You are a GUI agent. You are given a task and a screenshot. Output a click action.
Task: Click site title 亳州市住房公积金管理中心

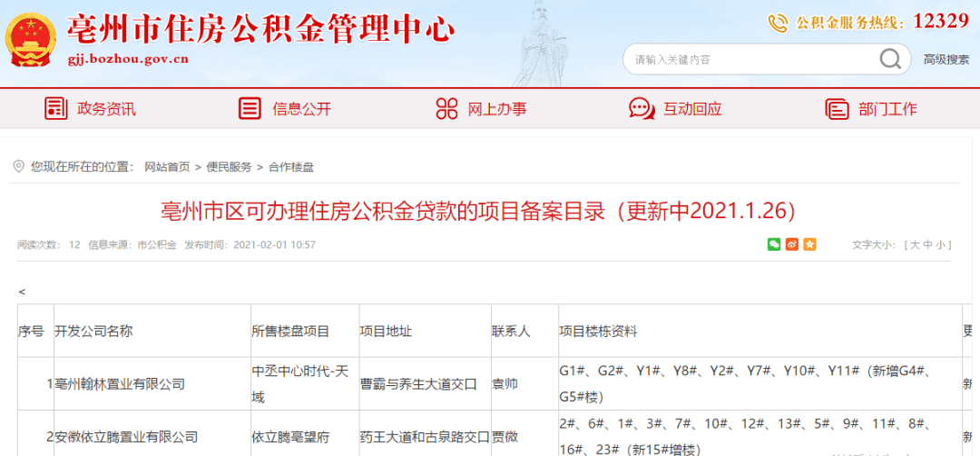click(260, 29)
